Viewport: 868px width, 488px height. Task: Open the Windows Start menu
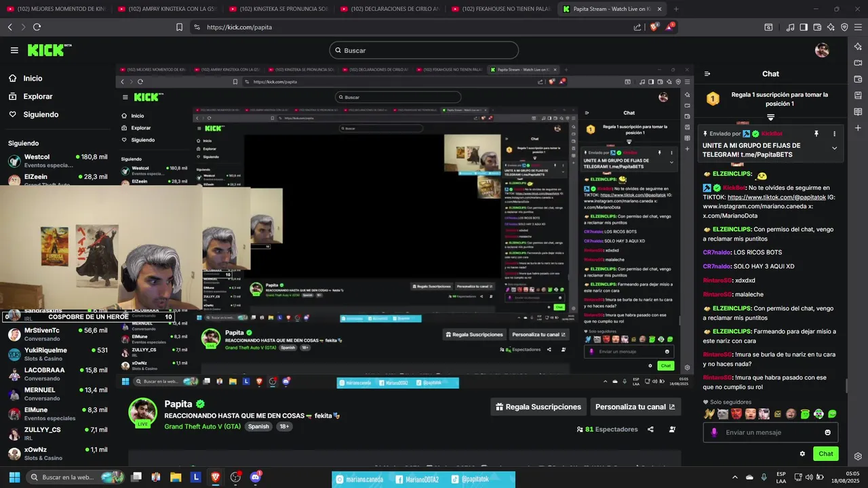(14, 477)
